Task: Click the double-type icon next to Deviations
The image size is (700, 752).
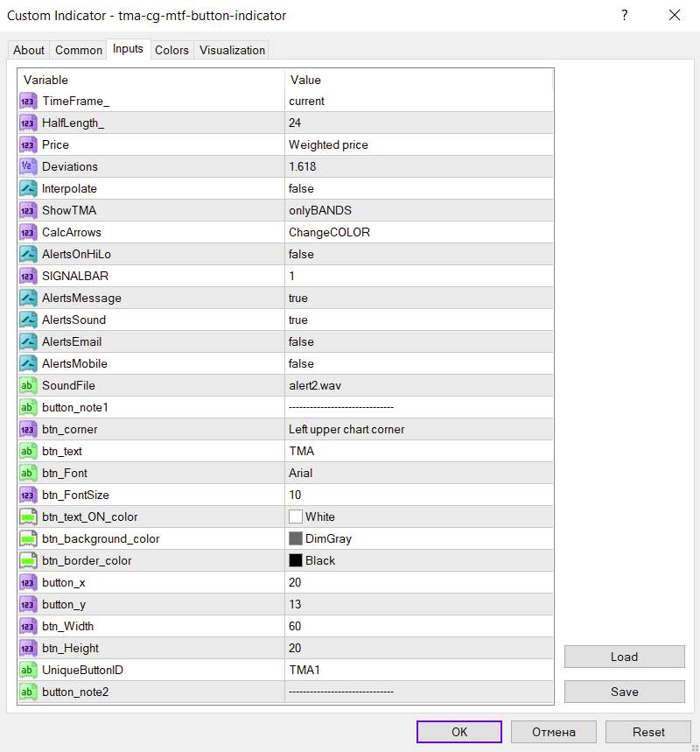Action: coord(27,167)
